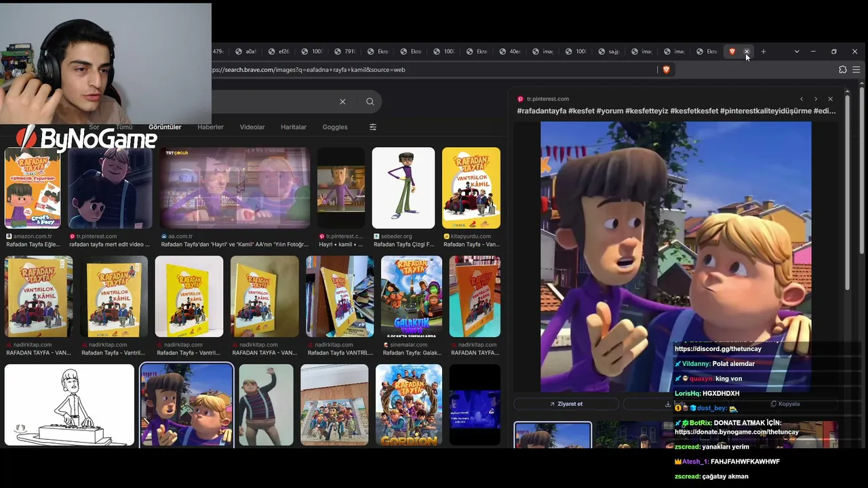Open the sebeder.org standing character thumbnail
868x488 pixels.
[403, 188]
